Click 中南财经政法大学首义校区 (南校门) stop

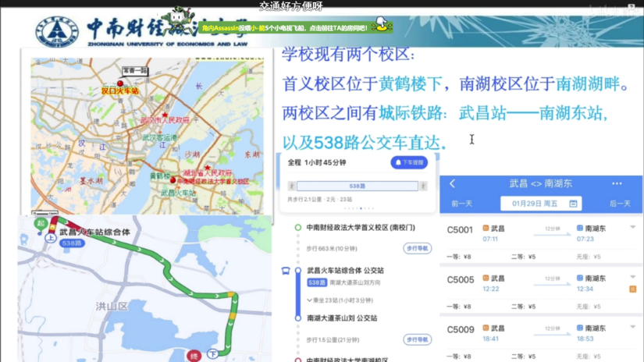pyautogui.click(x=361, y=227)
